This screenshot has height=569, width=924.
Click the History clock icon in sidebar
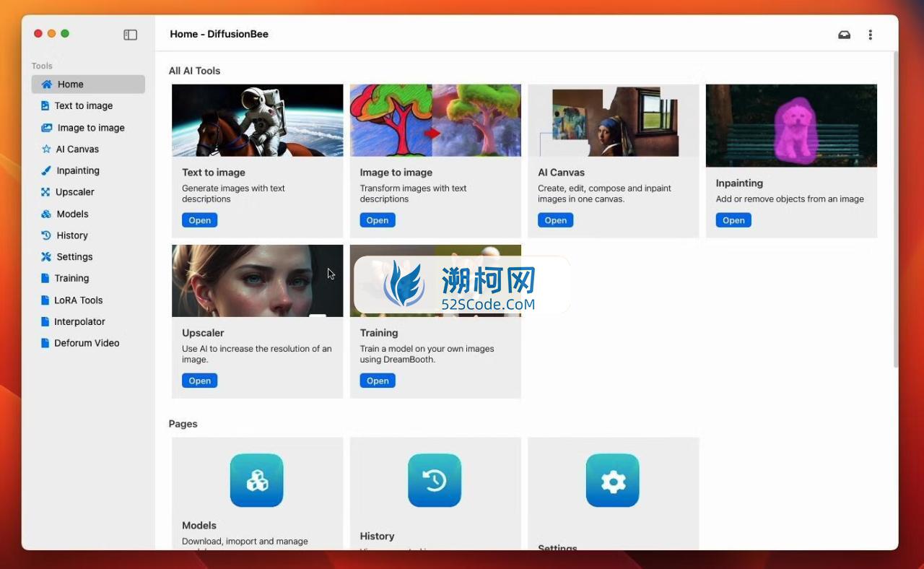pos(46,235)
